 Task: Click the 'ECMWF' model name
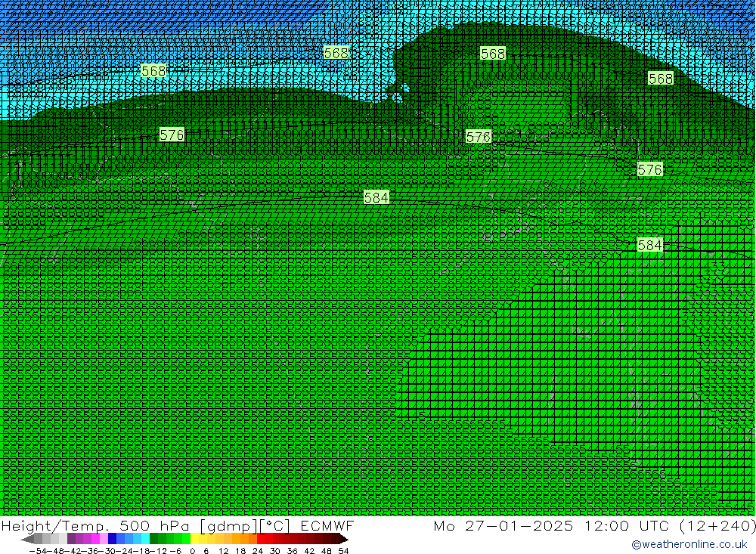click(327, 525)
